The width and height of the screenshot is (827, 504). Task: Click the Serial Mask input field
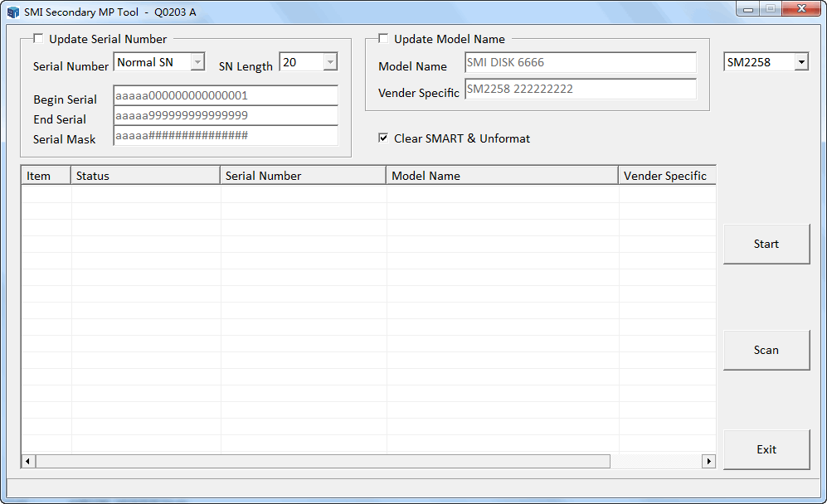(225, 135)
